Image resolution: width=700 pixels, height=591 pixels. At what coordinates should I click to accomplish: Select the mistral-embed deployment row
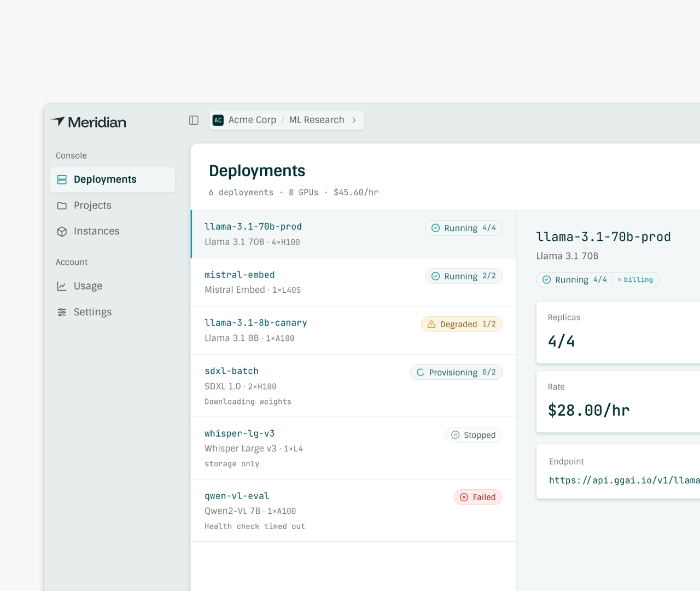(x=354, y=282)
